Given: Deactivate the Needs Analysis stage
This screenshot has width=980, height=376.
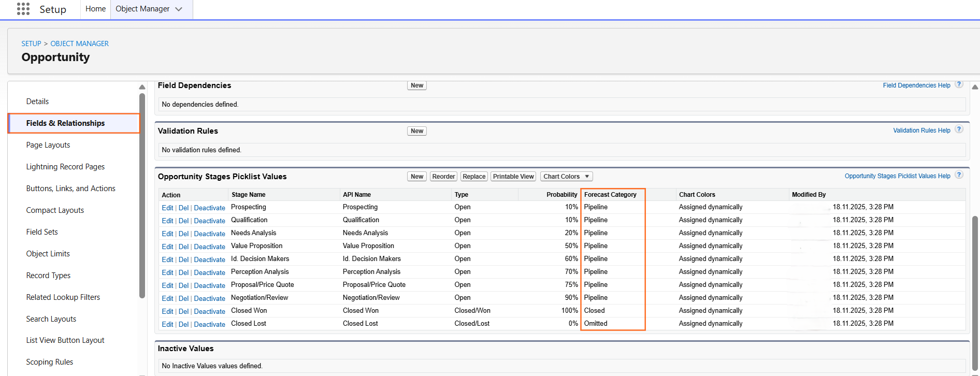Looking at the screenshot, I should pos(209,234).
